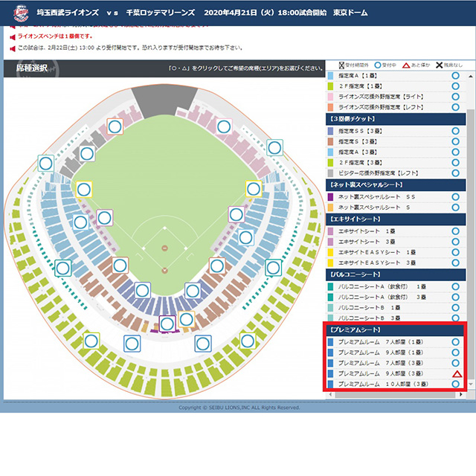Image resolution: width=476 pixels, height=476 pixels.
Task: Select the プレミアムルーム 10人部屋(3塁) row
Action: pyautogui.click(x=387, y=383)
